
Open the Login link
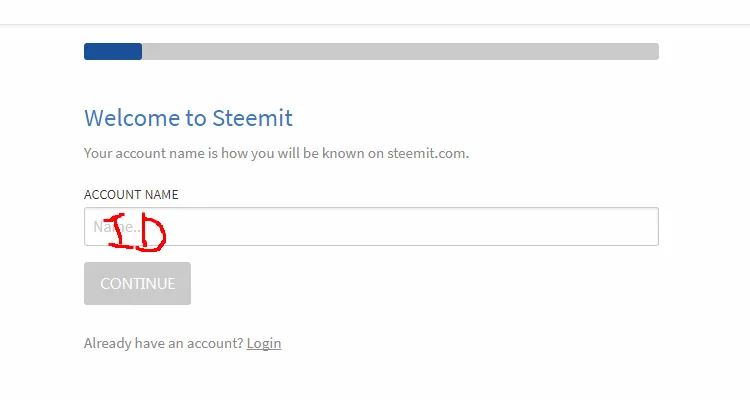pos(264,343)
